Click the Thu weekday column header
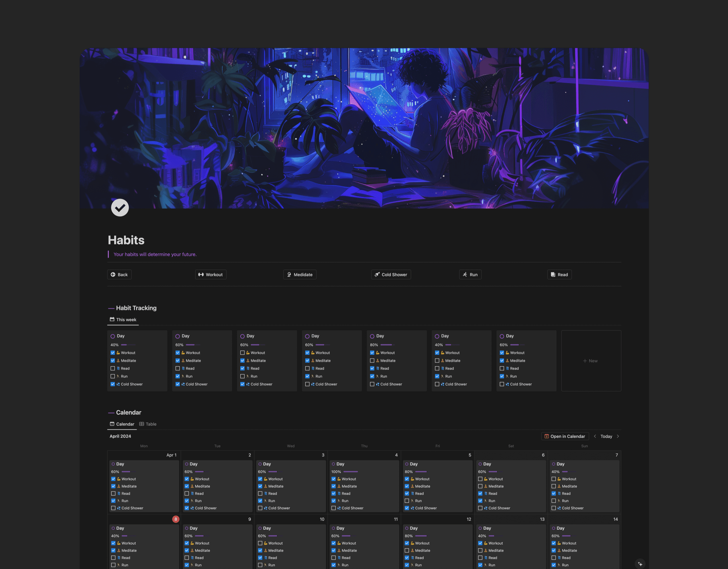 [x=364, y=446]
